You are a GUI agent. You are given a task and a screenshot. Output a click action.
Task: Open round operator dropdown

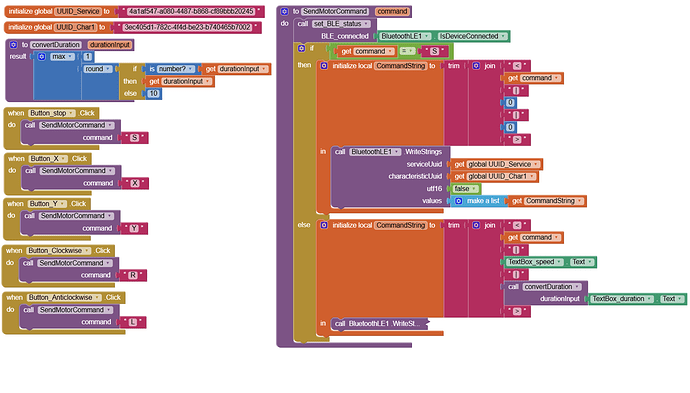coord(108,69)
